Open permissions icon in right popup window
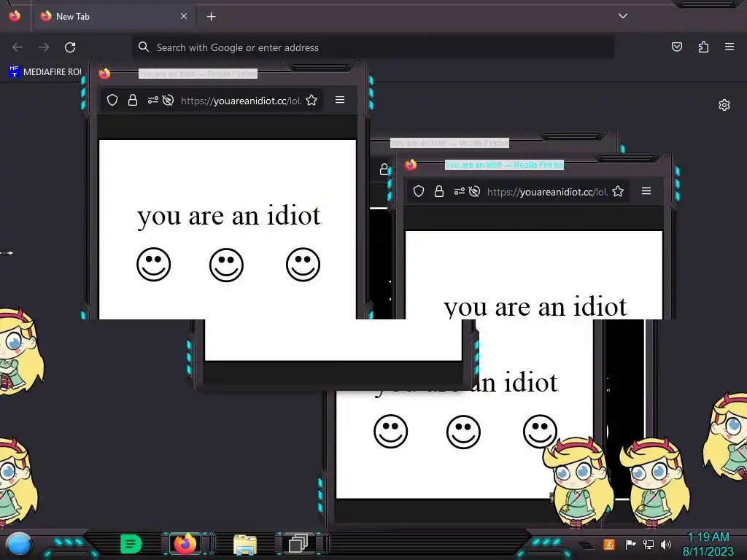This screenshot has height=560, width=747. tap(459, 192)
